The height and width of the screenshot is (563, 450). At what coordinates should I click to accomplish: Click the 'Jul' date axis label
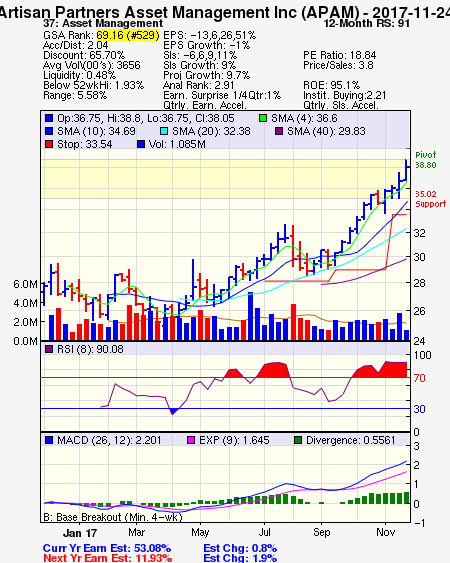click(265, 532)
